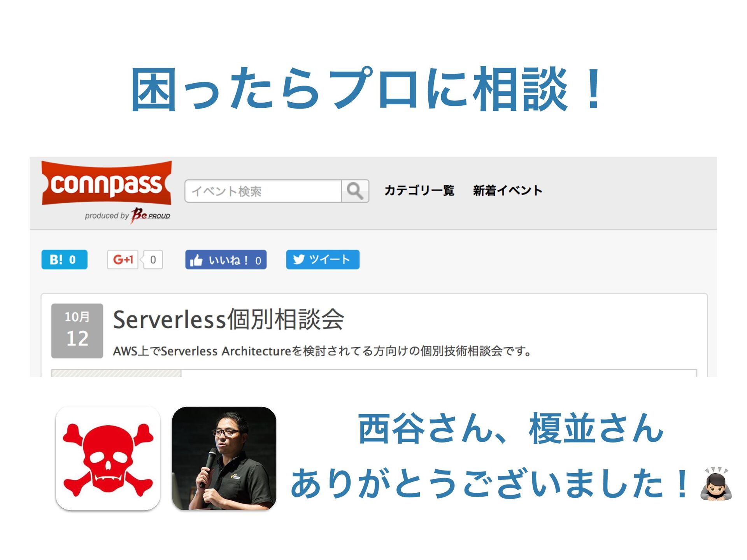Image resolution: width=747 pixels, height=560 pixels.
Task: Click the Hatena Bookmark B! button
Action: 64,259
